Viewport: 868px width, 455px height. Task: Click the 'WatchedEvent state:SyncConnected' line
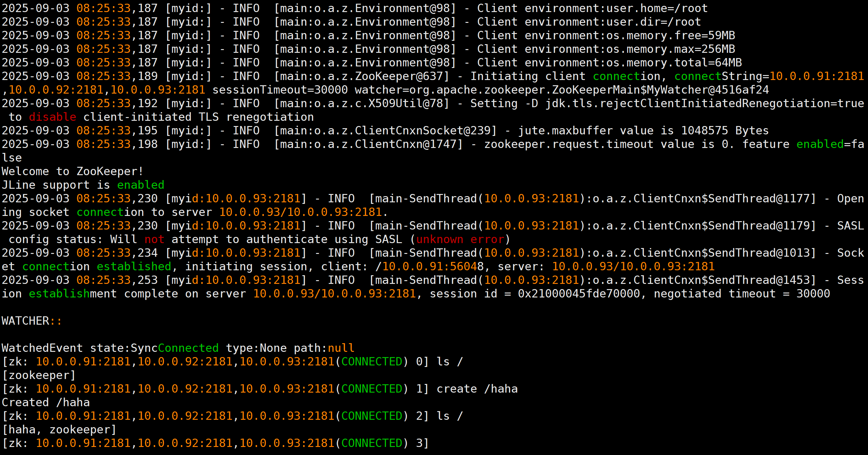click(178, 348)
